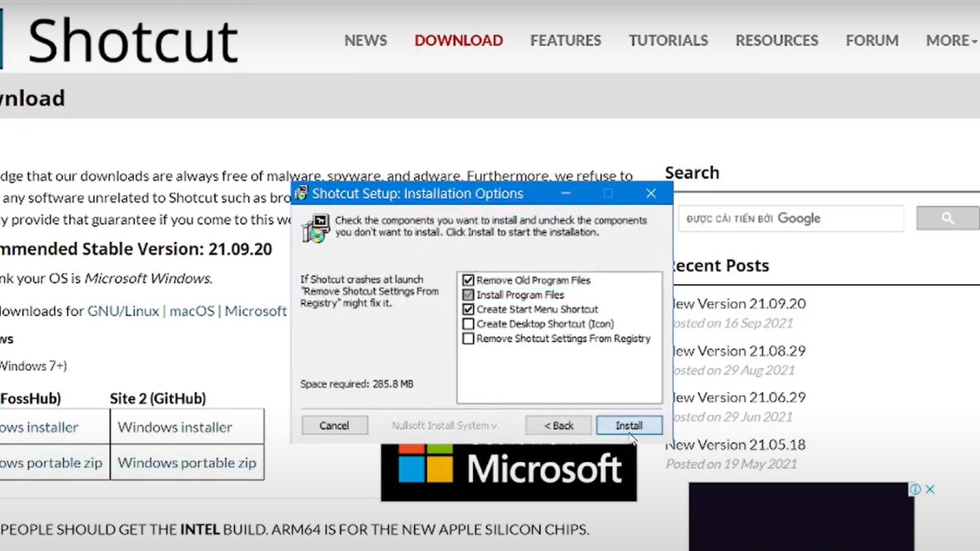Viewport: 980px width, 551px height.
Task: Click the Microsoft ad banner
Action: (509, 472)
